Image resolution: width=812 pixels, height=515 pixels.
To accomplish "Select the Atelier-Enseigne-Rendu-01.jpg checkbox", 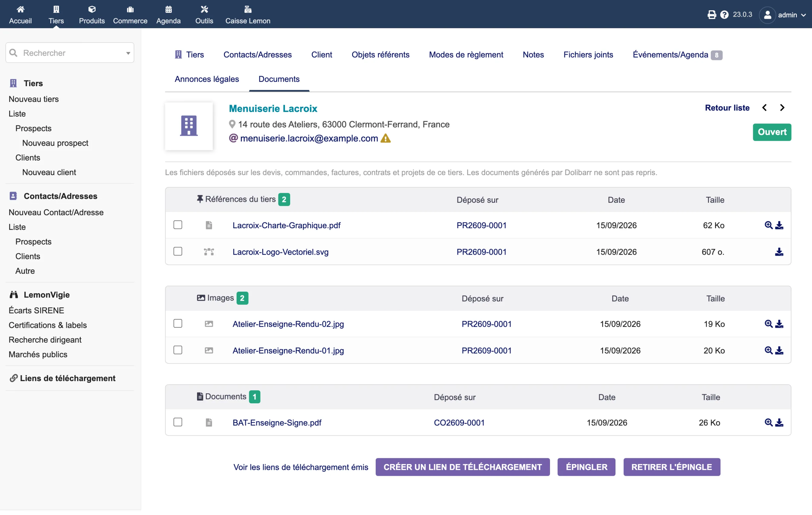I will click(178, 350).
